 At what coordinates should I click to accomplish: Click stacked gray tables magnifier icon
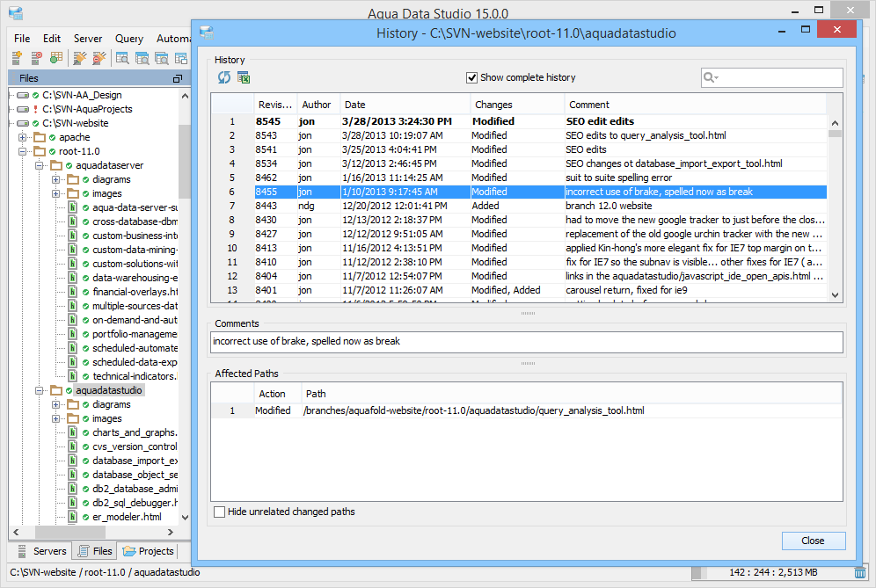pos(162,58)
